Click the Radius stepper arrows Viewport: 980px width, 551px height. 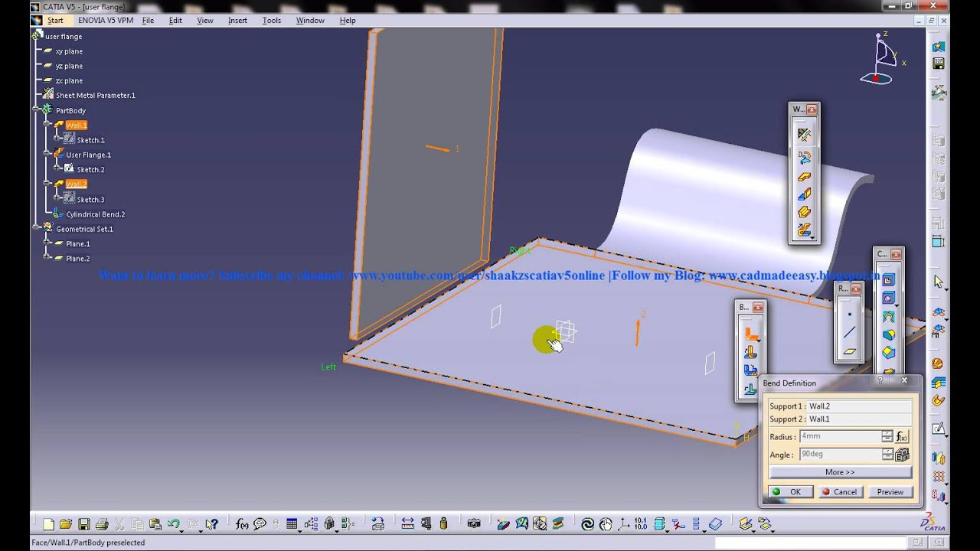point(887,436)
